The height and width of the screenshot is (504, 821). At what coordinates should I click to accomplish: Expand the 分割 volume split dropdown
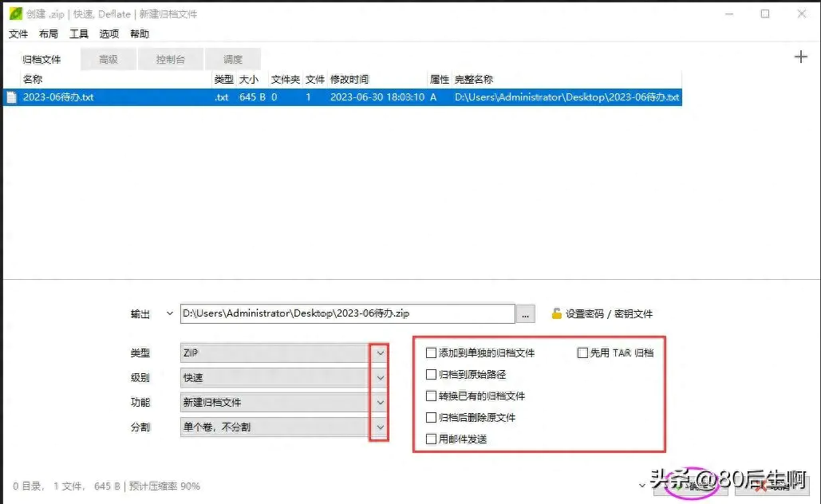(x=380, y=427)
